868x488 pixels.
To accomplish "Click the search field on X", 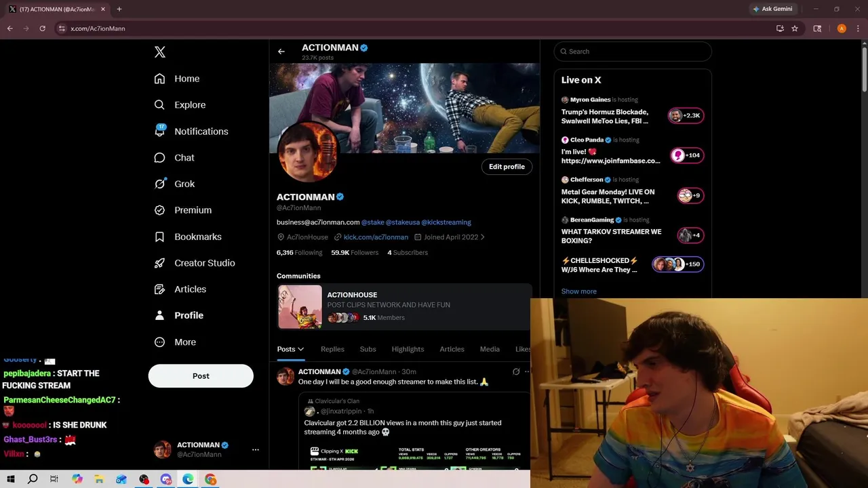I will (633, 52).
